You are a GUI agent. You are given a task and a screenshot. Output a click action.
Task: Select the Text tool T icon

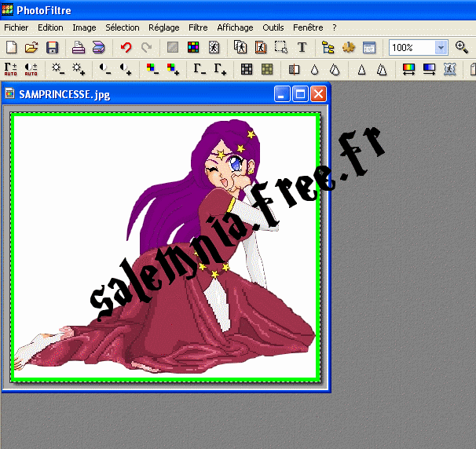point(302,48)
